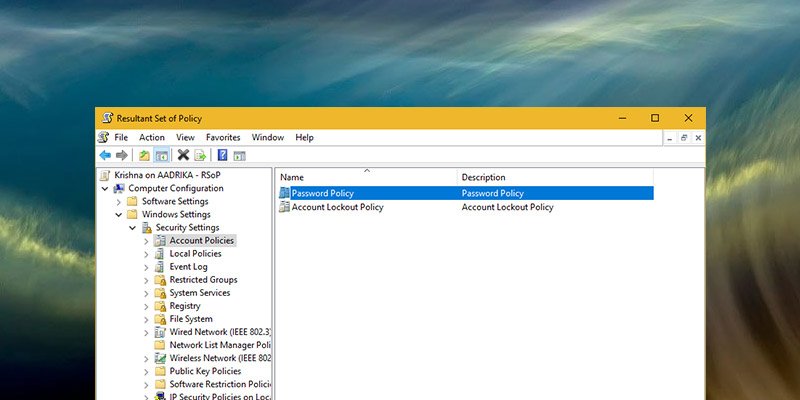Click the Forward arrow toolbar icon
The image size is (800, 400).
click(121, 155)
